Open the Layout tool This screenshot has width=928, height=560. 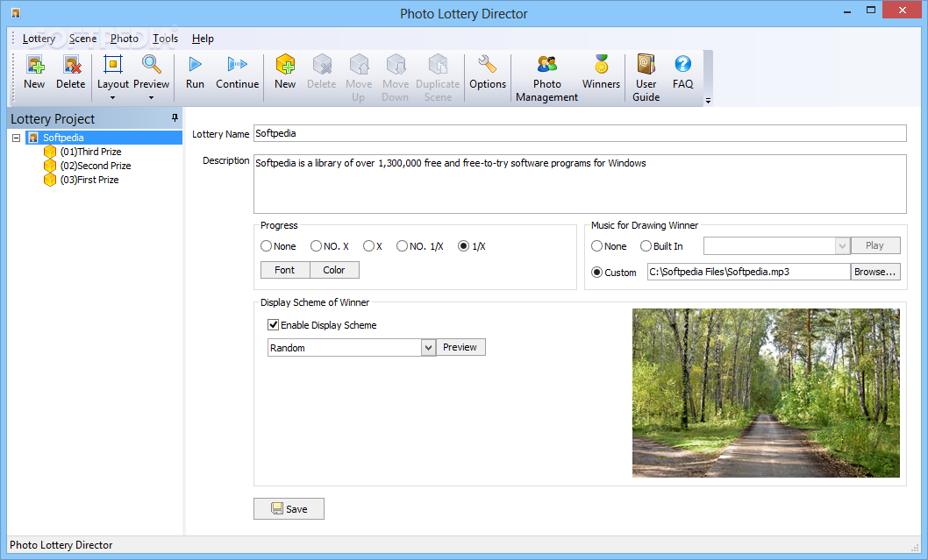[112, 65]
